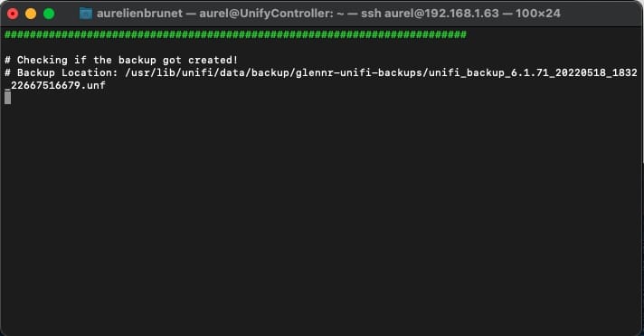Click the ssh aurel@192.168.1.63 title text
644x336 pixels.
(430, 14)
